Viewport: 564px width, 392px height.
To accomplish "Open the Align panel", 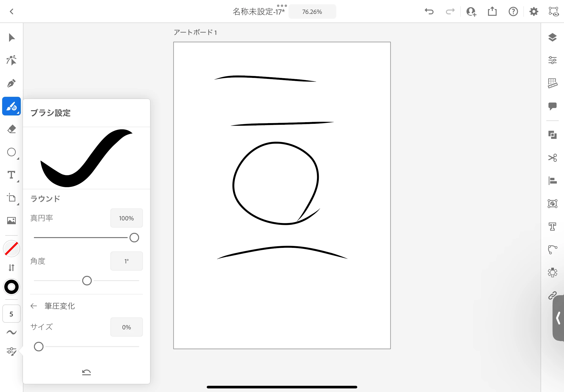I will (552, 181).
